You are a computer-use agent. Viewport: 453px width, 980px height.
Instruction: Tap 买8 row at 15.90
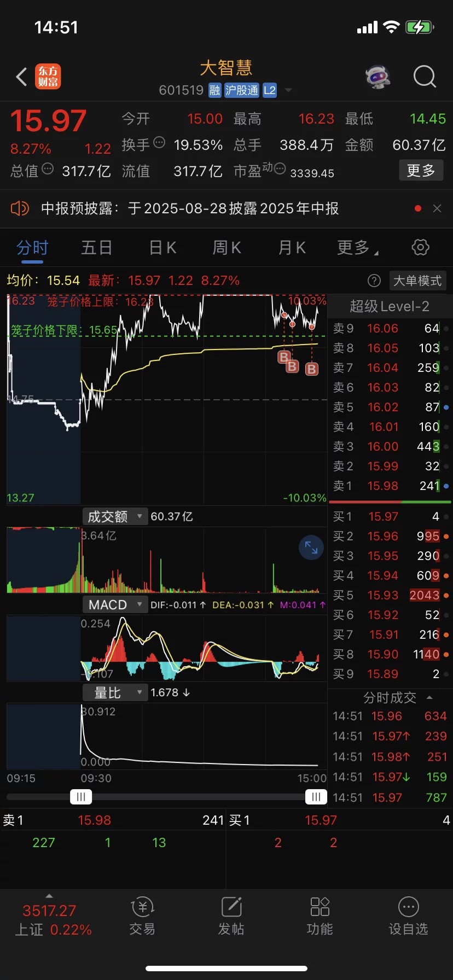tap(390, 654)
